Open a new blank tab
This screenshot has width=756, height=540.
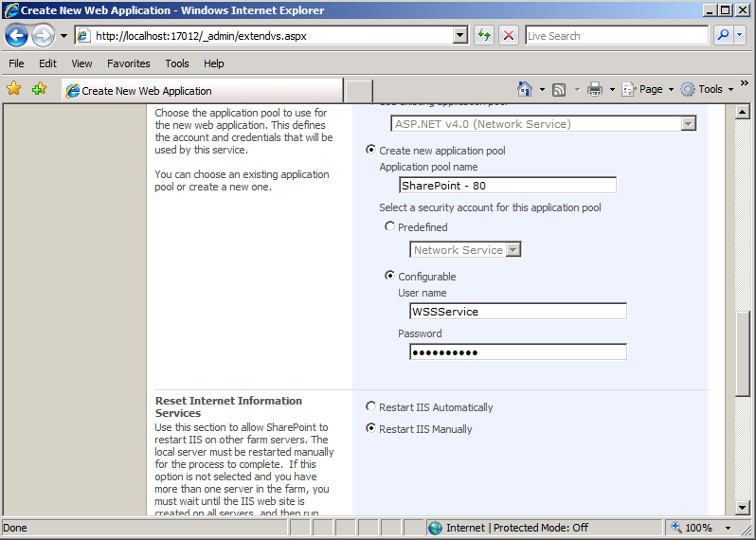[x=359, y=91]
